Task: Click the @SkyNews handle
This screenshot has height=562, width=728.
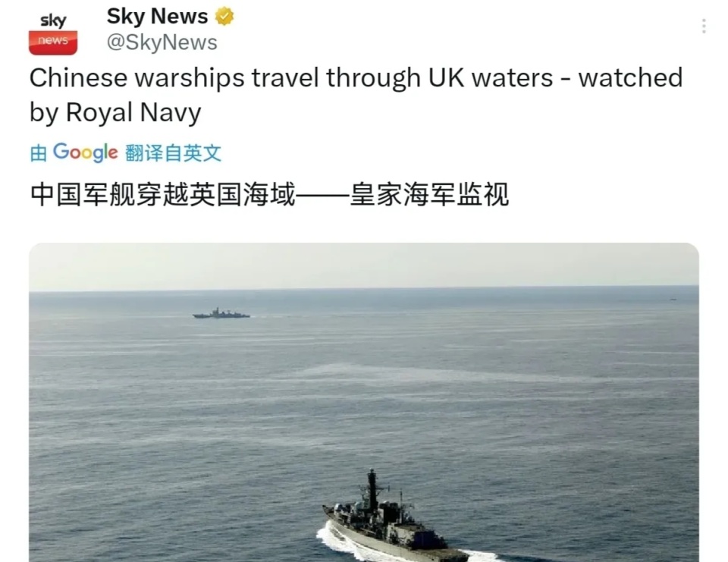Action: click(x=162, y=42)
